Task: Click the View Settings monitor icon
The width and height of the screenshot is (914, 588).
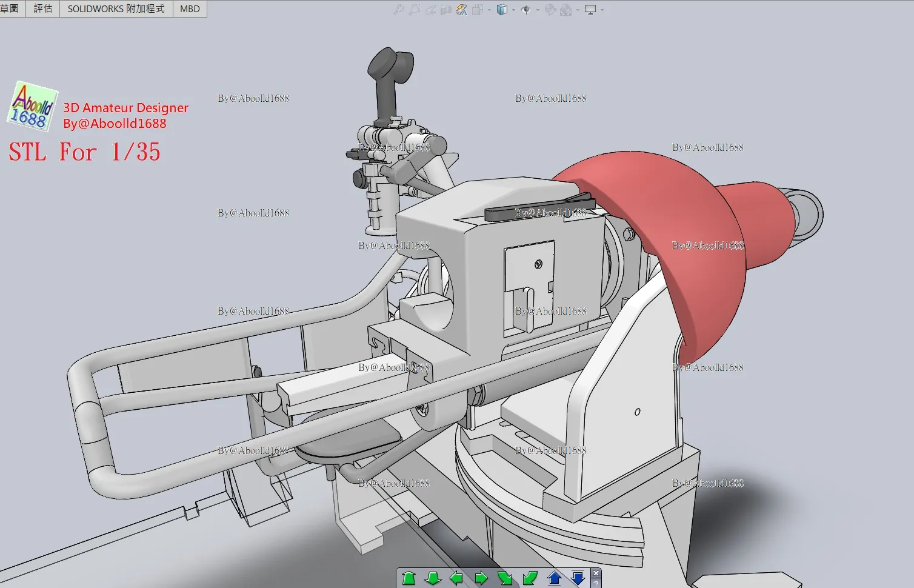Action: coord(590,10)
